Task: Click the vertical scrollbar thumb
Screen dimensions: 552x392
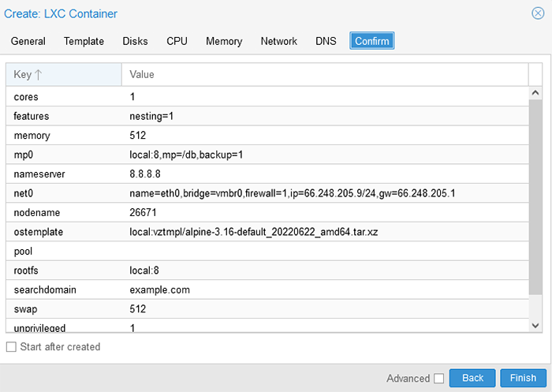Action: (535, 197)
